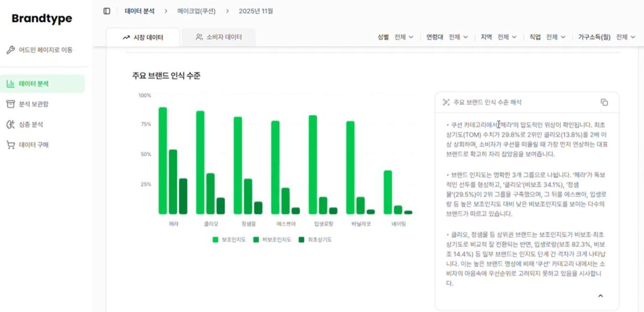Open 분석 보관함 archive icon
Screen dimensions: 644x312
pos(10,104)
